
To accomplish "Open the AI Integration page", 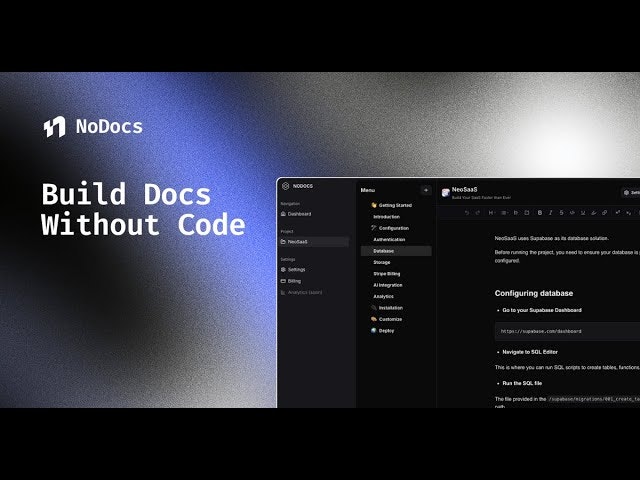I will tap(387, 285).
